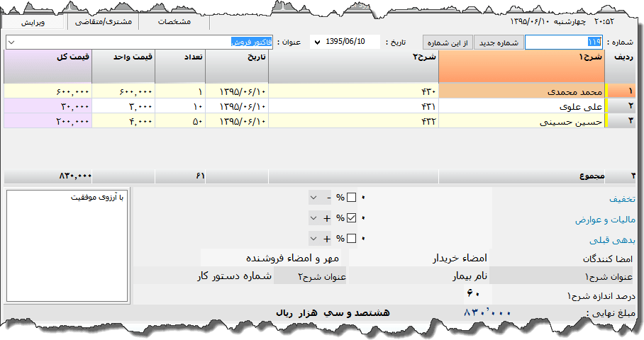Open the مالیات و عوارض sign dropdown
This screenshot has width=644, height=340.
(315, 218)
